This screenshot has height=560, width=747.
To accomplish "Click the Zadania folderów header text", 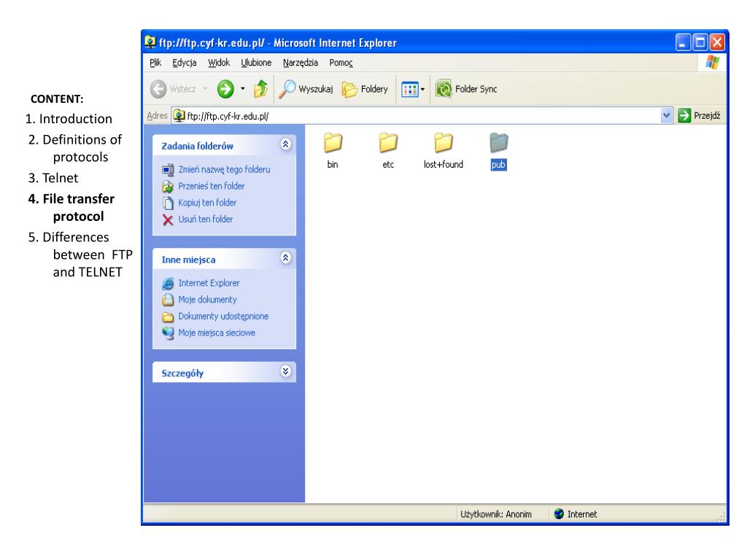I will point(197,146).
